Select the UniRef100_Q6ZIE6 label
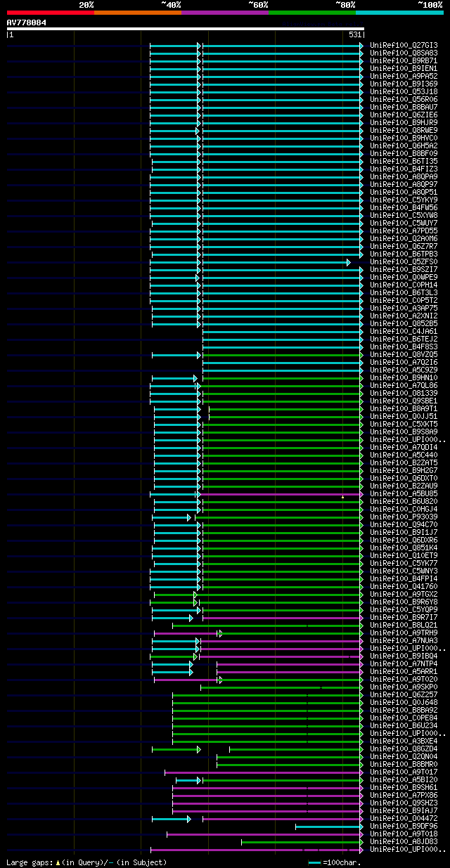 404,115
